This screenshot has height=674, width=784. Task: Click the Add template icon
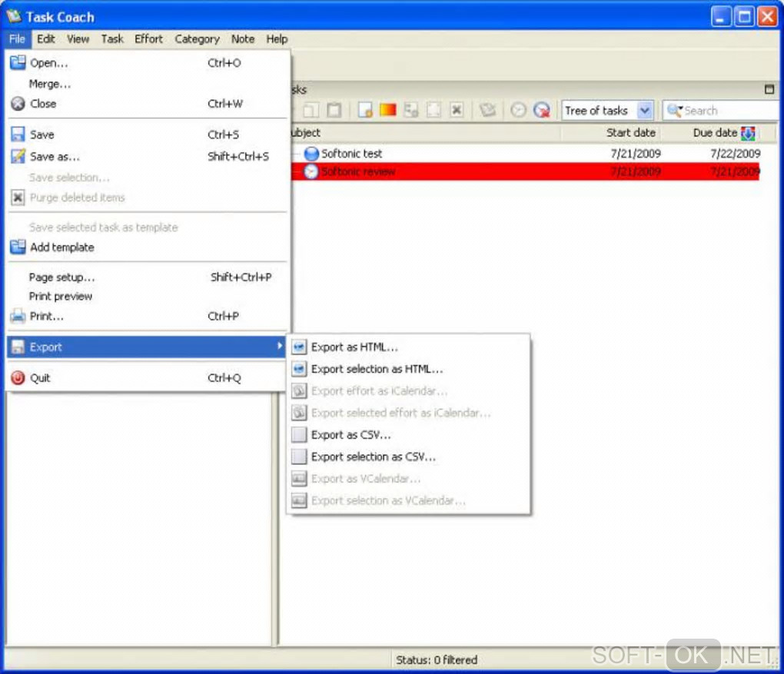pos(18,247)
